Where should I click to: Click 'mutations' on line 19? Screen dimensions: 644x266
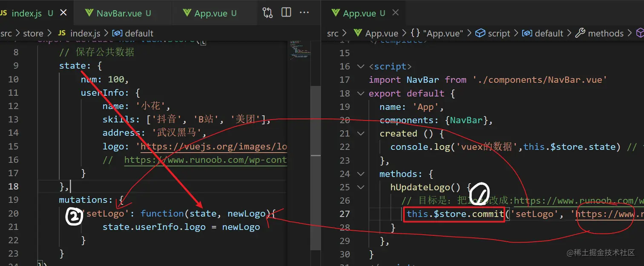pyautogui.click(x=83, y=200)
